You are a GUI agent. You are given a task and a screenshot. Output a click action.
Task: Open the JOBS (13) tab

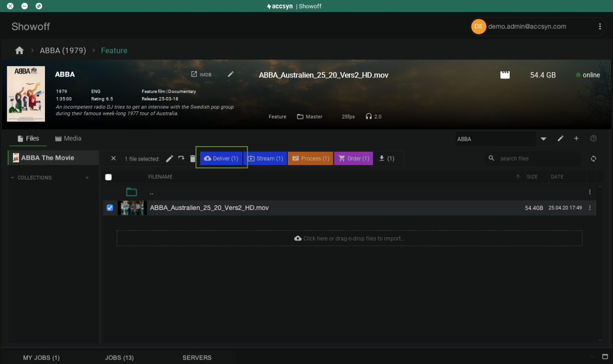click(x=119, y=357)
